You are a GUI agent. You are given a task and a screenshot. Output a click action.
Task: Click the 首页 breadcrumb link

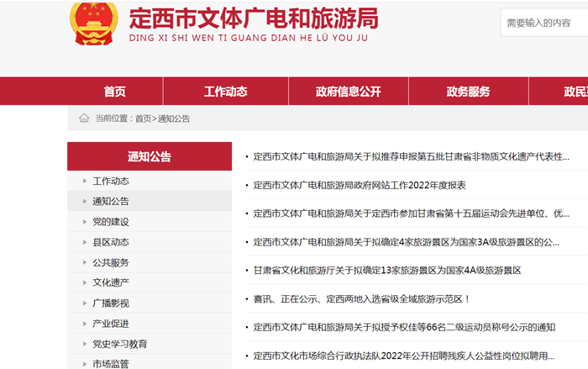(x=144, y=119)
